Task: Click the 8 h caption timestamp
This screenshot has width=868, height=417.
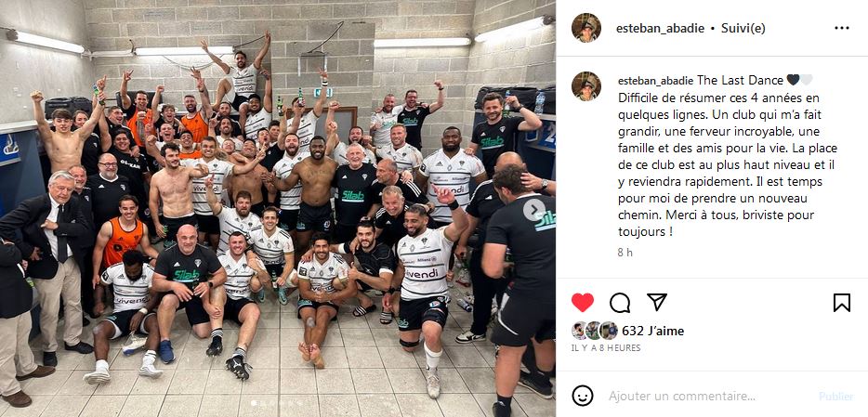Action: [625, 253]
